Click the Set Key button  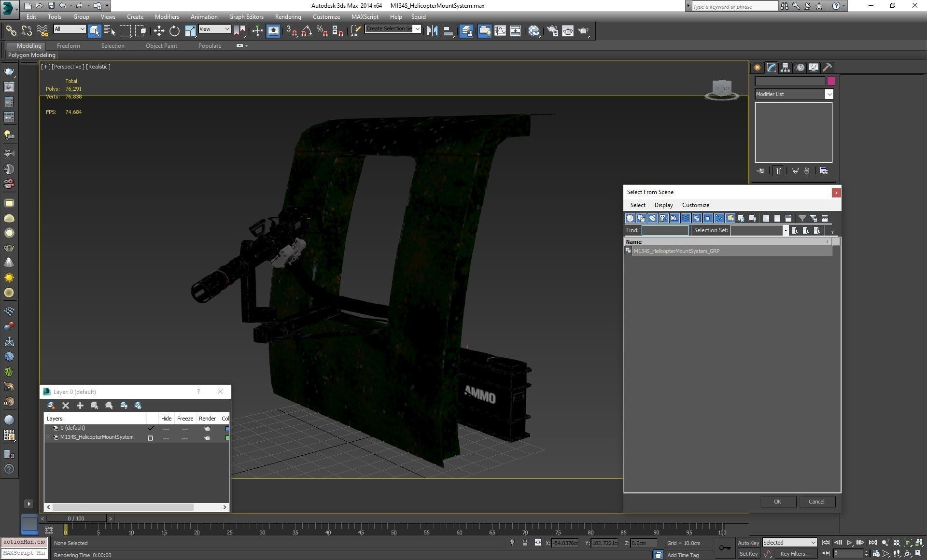click(x=748, y=554)
